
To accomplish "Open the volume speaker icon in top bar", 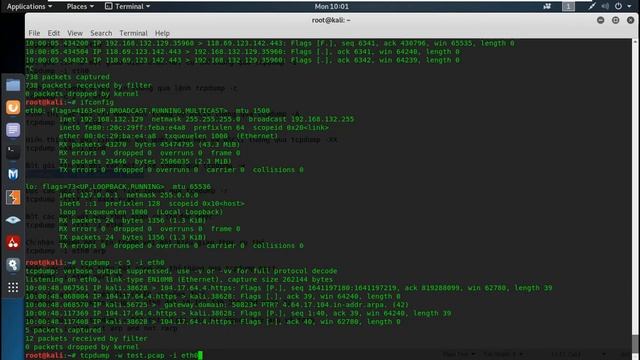I will click(x=605, y=6).
